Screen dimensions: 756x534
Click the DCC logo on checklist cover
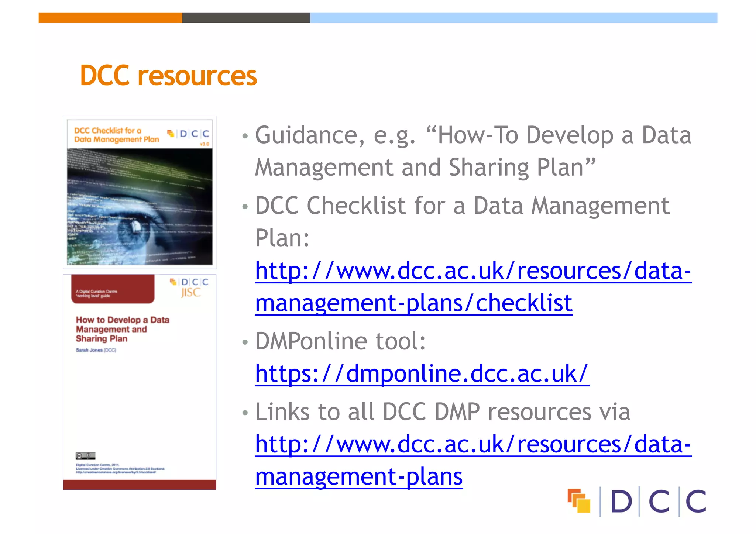tap(188, 134)
